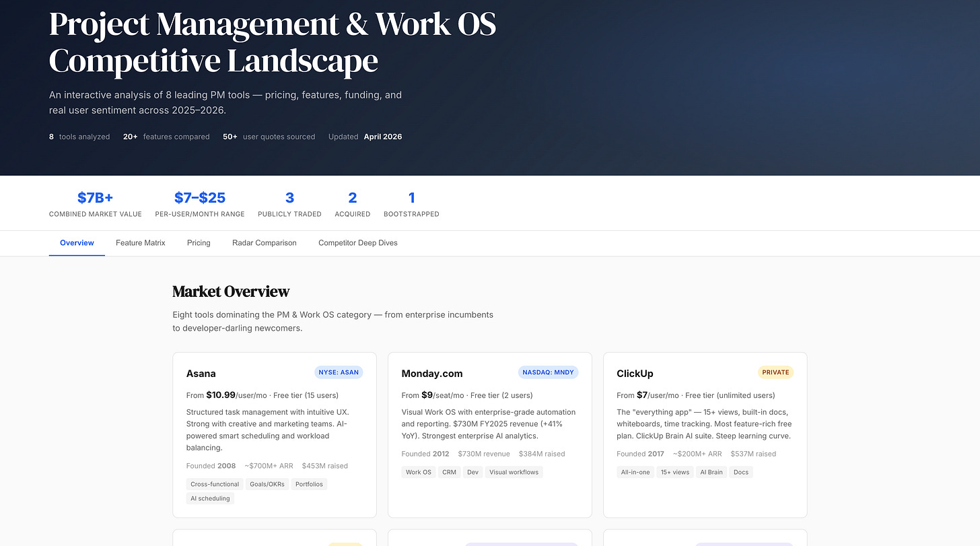The height and width of the screenshot is (546, 980).
Task: Click the NYSE: ASAN badge
Action: point(339,372)
